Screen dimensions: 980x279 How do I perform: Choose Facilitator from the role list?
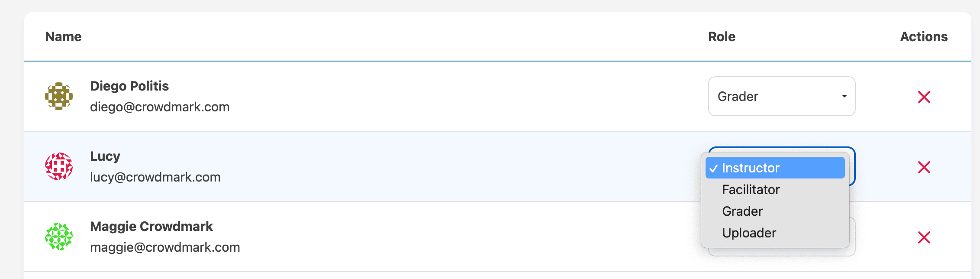(x=751, y=189)
